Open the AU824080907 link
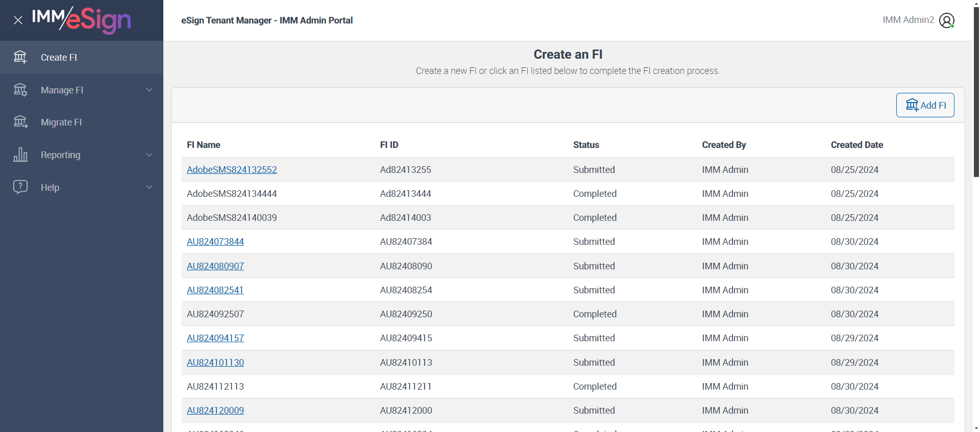 (x=215, y=266)
